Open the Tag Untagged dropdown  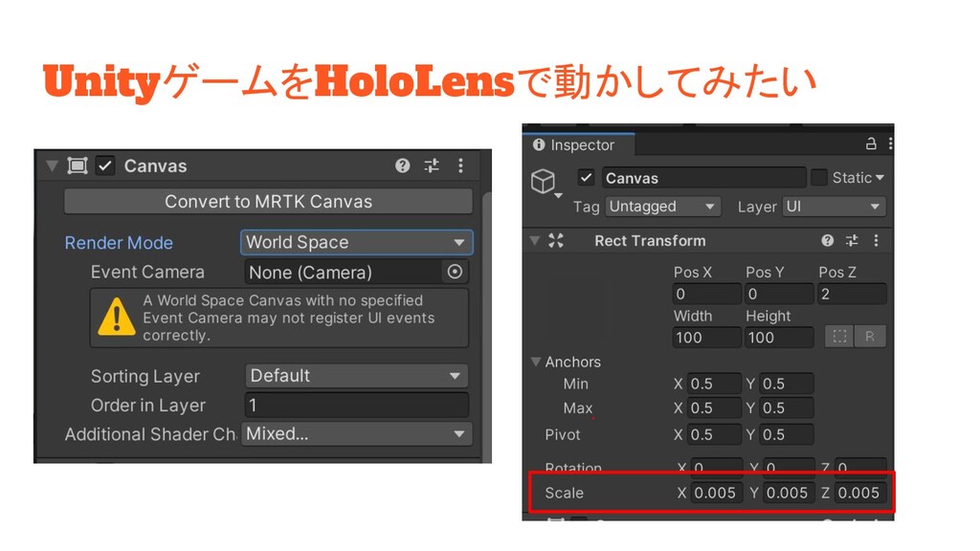coord(662,207)
